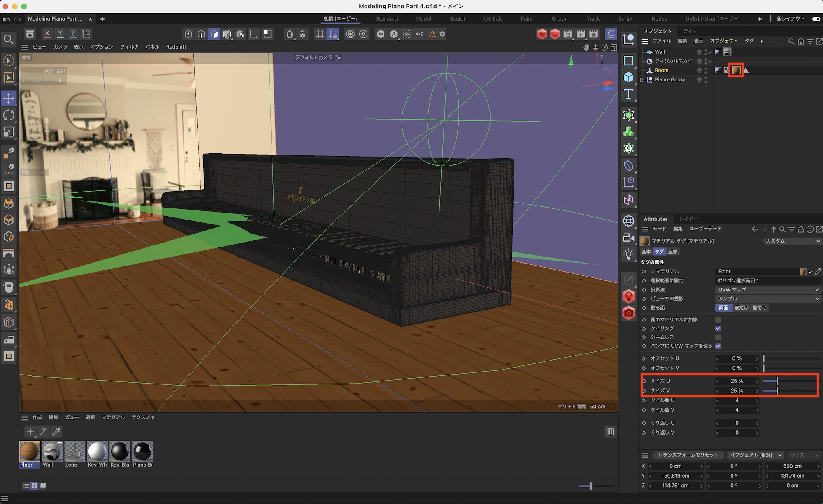
Task: Add a light object
Action: (628, 254)
